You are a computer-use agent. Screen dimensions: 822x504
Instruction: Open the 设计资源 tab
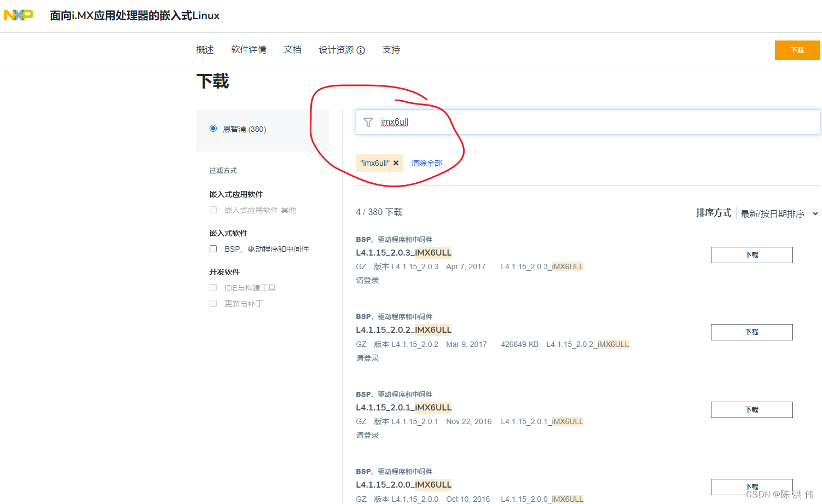tap(337, 50)
